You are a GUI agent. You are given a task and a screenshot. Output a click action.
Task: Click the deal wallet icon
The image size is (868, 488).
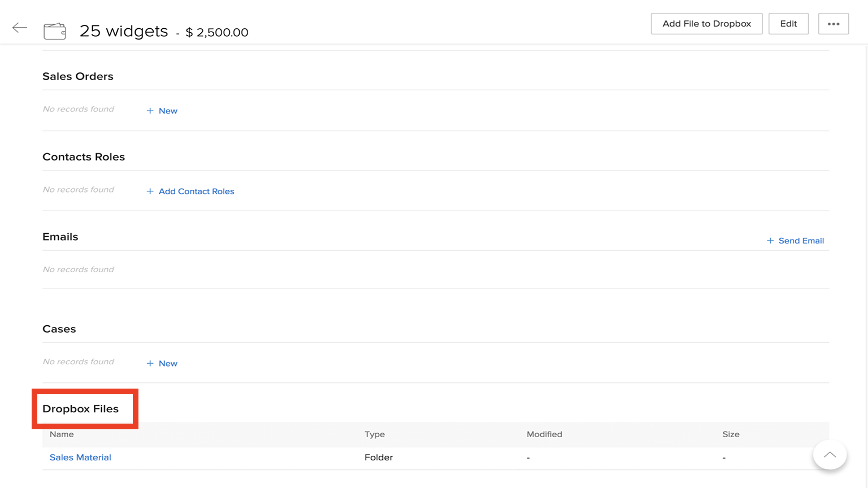[x=55, y=31]
